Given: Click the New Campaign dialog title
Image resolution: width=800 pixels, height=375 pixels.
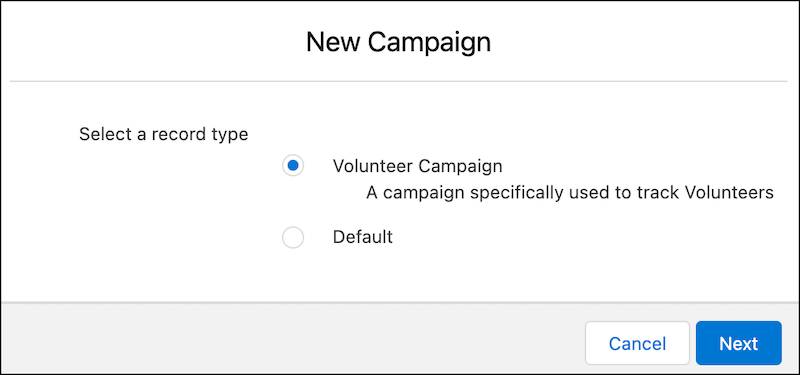Looking at the screenshot, I should [x=398, y=42].
